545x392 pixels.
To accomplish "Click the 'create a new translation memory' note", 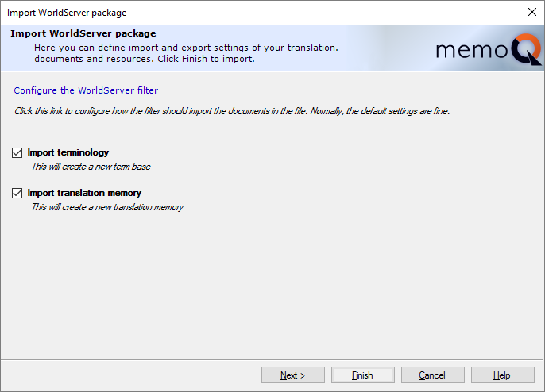I will [x=107, y=207].
